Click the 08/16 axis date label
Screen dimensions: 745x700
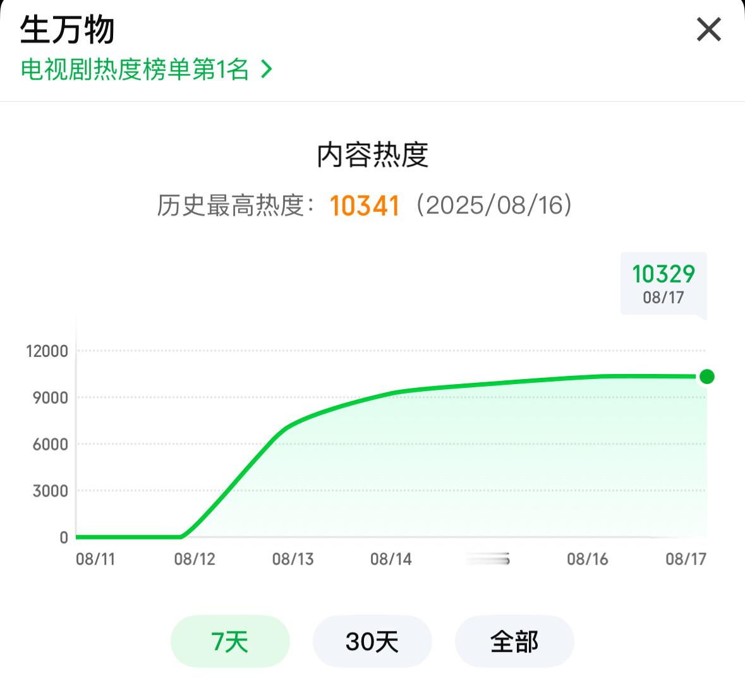(588, 559)
